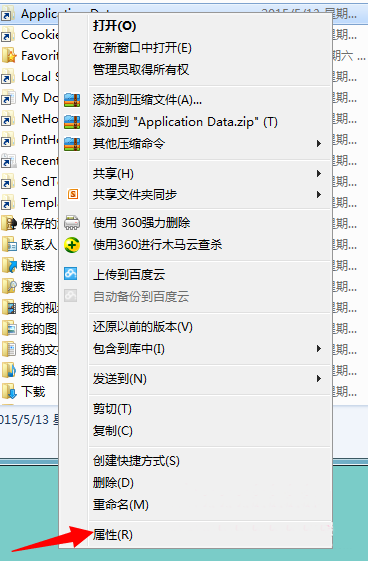Select 还原以前的版本(V)
368x561 pixels.
point(143,327)
